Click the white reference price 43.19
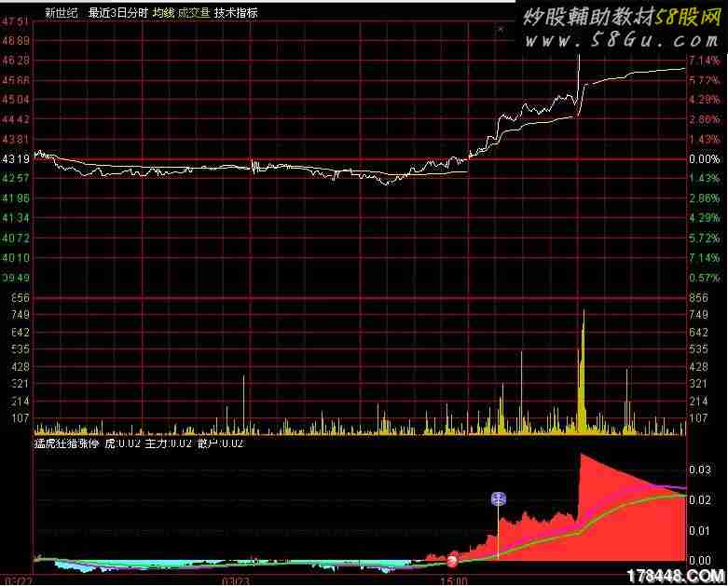728x586 pixels. [16, 159]
